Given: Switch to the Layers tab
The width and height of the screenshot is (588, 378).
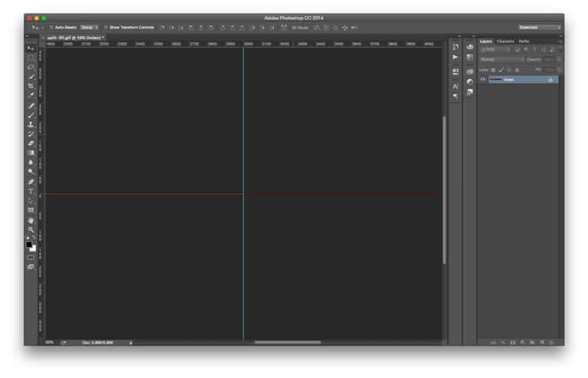Looking at the screenshot, I should pos(486,41).
